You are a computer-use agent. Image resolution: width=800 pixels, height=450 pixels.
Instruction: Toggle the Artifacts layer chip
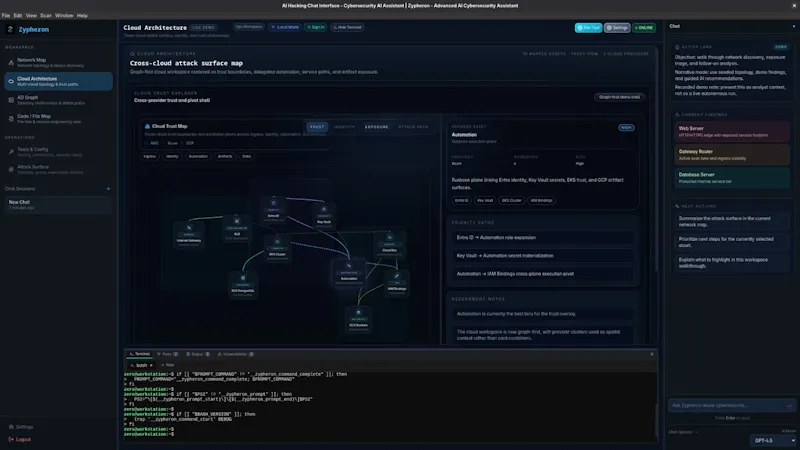[225, 157]
